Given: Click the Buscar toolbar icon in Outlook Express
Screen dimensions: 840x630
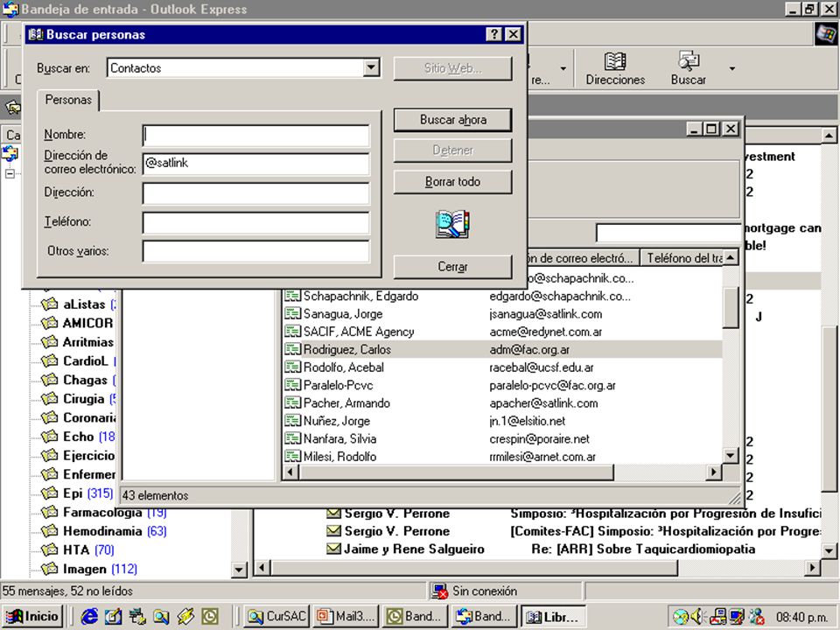Looking at the screenshot, I should [689, 68].
